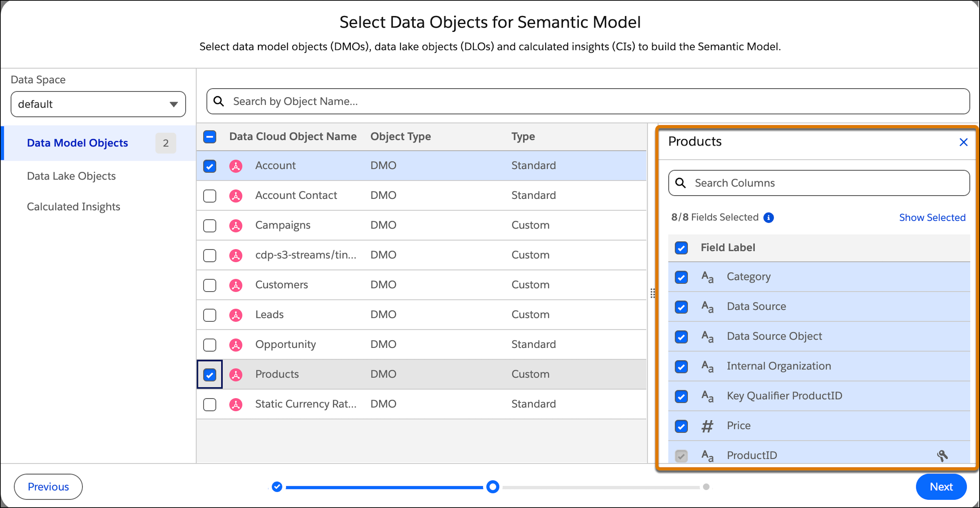Click the Account Contact DMO icon

[x=236, y=196]
